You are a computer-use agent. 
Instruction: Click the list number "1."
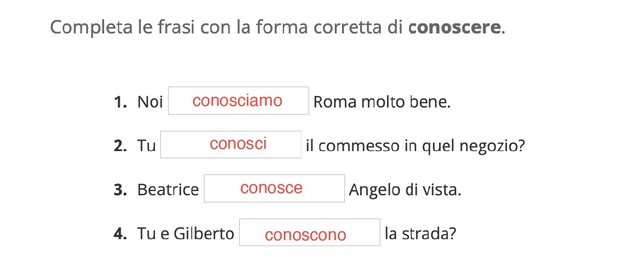121,102
